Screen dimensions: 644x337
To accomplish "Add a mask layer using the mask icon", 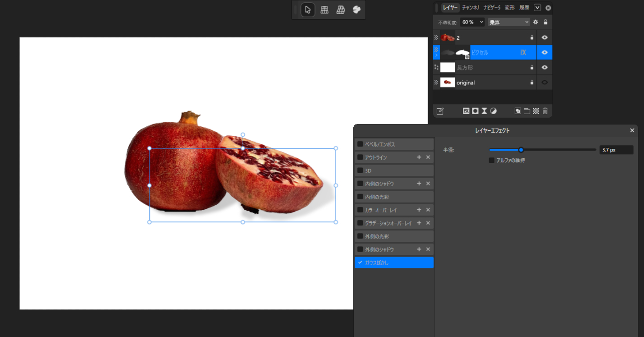I will click(475, 111).
